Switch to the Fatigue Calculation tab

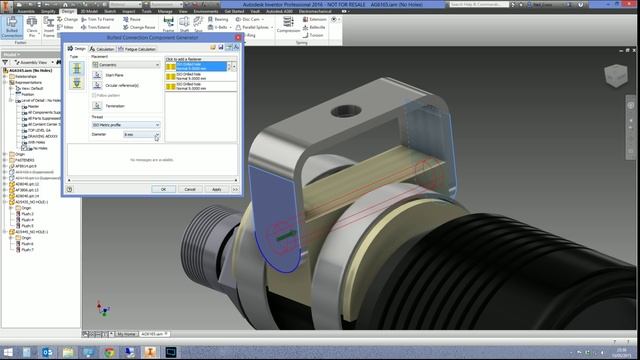coord(137,49)
